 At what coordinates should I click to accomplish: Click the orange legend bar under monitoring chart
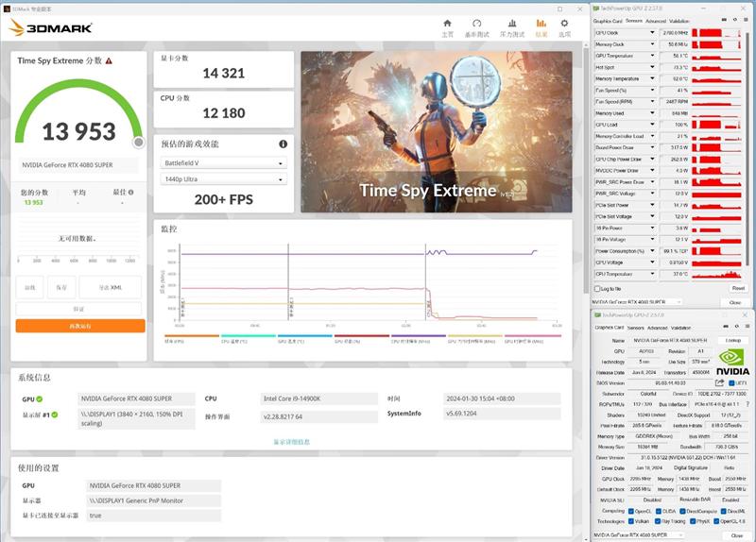[192, 336]
